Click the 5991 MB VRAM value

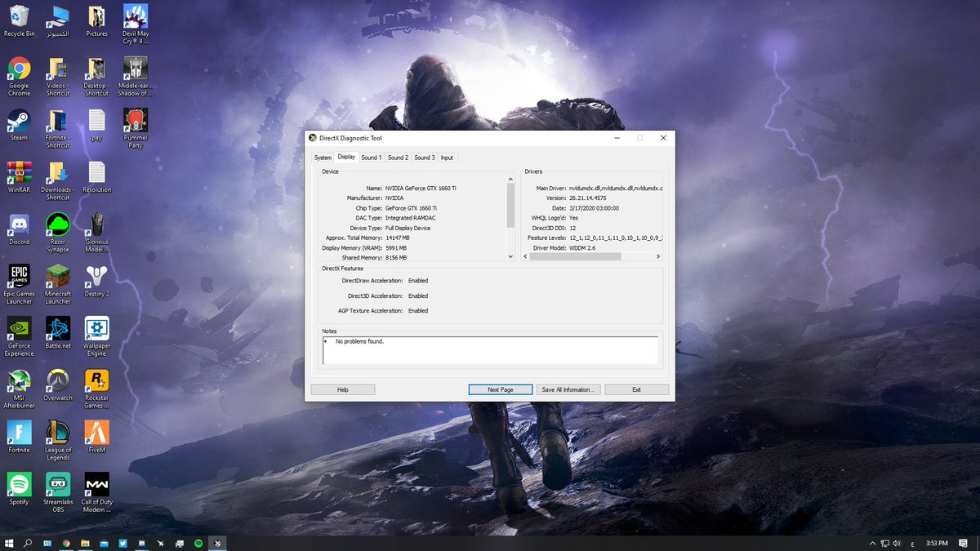coord(396,247)
